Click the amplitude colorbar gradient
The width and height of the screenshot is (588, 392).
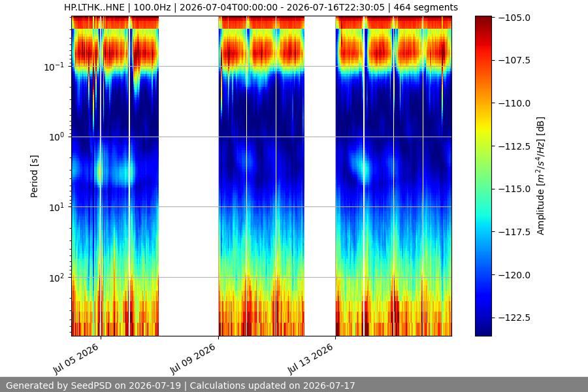pos(483,176)
